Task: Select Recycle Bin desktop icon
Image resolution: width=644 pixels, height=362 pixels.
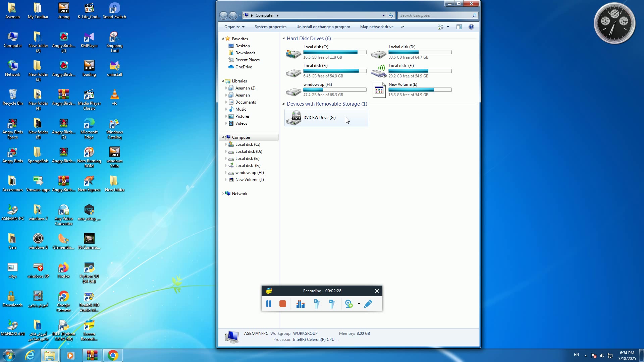Action: coord(13,97)
